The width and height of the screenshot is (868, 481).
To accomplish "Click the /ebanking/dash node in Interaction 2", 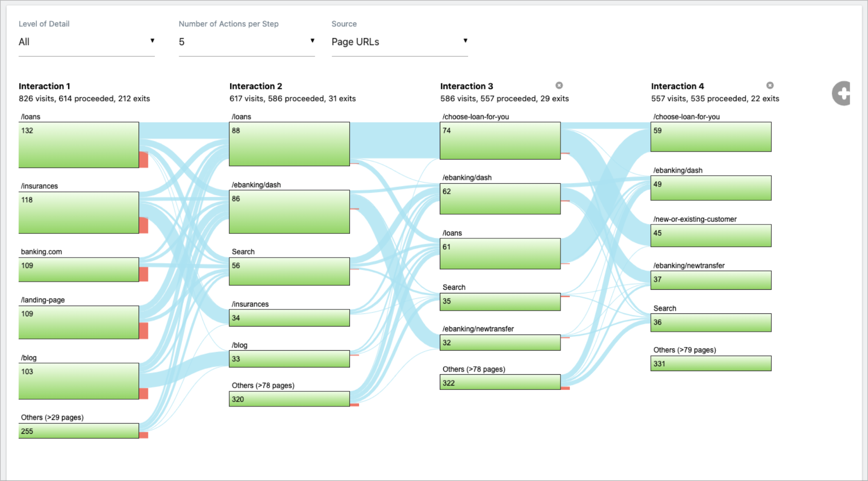I will [x=289, y=212].
